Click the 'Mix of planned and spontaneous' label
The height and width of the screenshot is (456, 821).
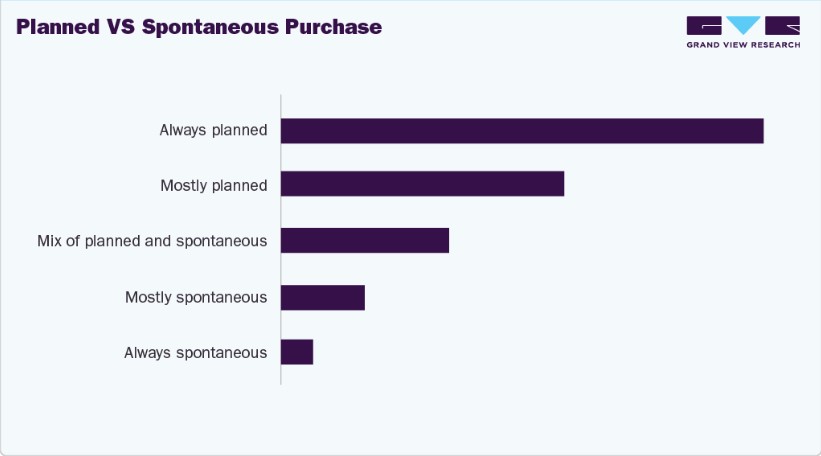coord(152,241)
